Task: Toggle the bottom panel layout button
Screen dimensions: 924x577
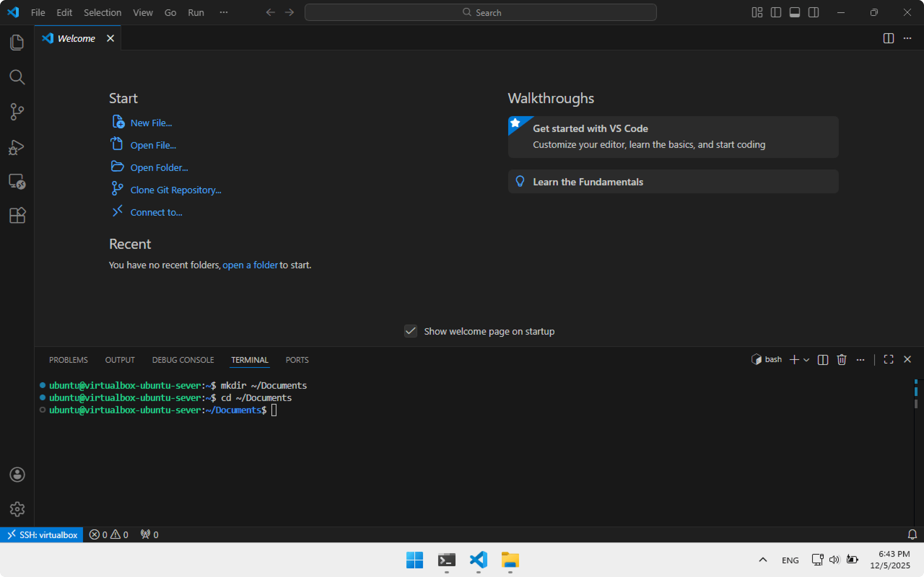Action: (794, 13)
